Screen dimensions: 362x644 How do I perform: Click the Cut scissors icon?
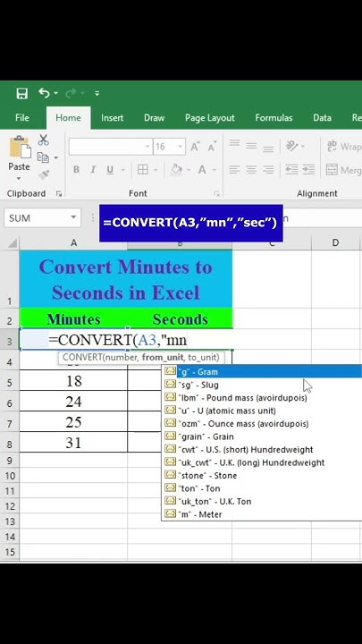[43, 140]
